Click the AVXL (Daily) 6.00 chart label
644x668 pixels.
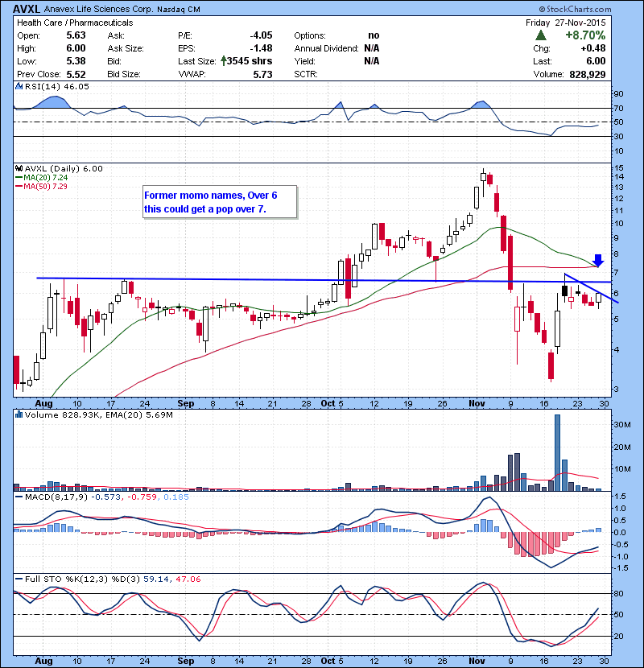[x=64, y=169]
